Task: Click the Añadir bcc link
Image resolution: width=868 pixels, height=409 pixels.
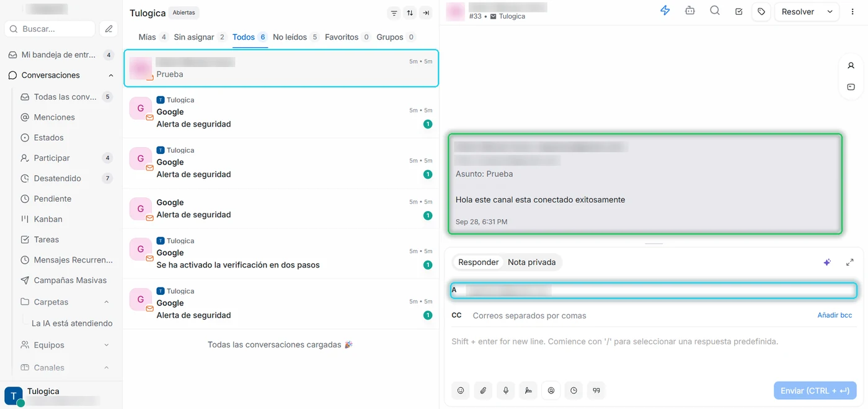Action: tap(835, 315)
